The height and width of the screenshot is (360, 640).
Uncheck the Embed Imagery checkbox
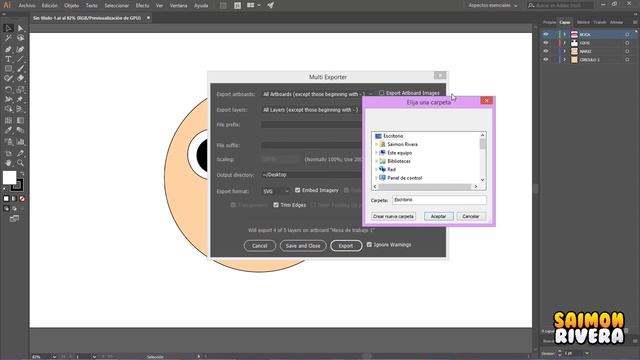(298, 190)
